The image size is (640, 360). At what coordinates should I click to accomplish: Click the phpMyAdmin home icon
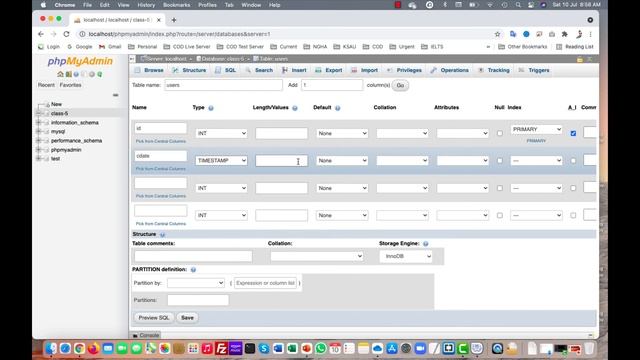60,74
